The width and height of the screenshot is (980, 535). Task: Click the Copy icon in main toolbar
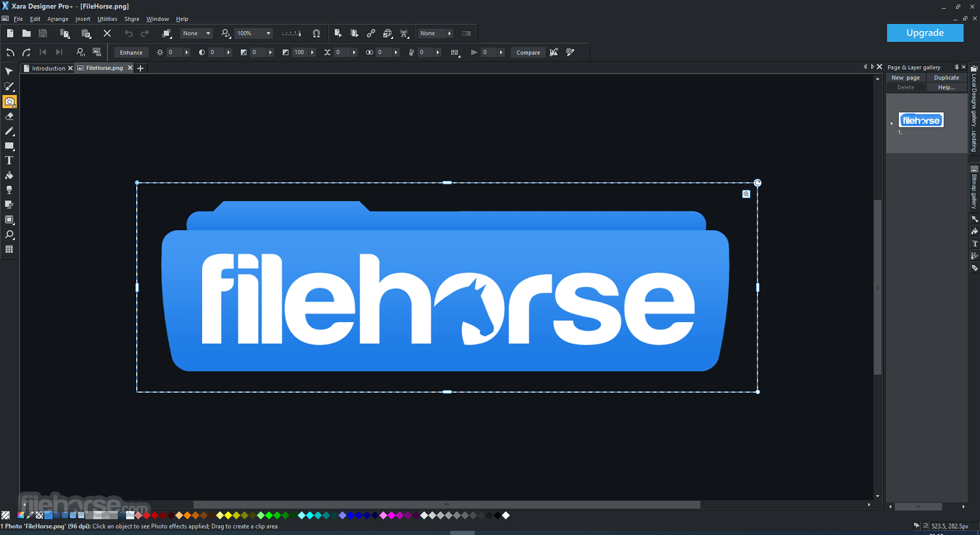pyautogui.click(x=65, y=33)
